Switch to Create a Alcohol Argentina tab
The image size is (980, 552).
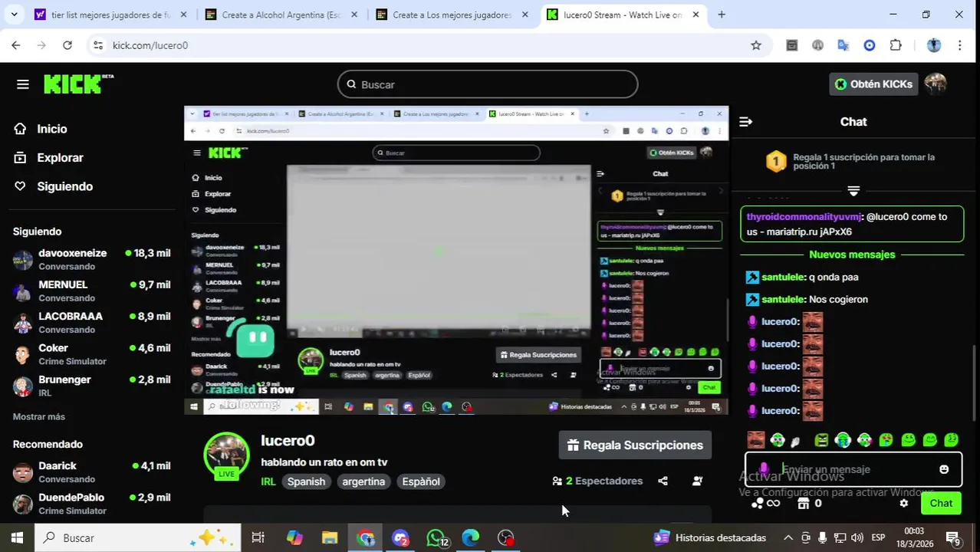pyautogui.click(x=281, y=15)
